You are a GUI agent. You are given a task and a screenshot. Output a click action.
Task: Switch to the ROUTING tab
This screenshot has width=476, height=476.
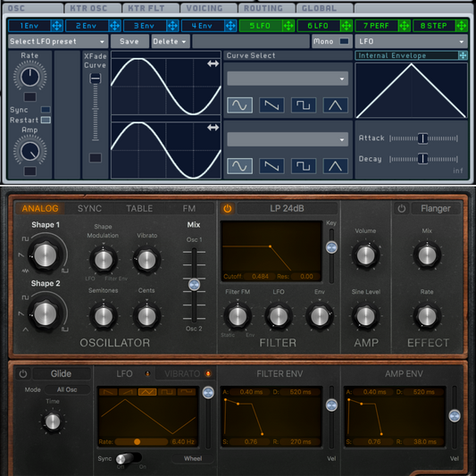pyautogui.click(x=266, y=8)
